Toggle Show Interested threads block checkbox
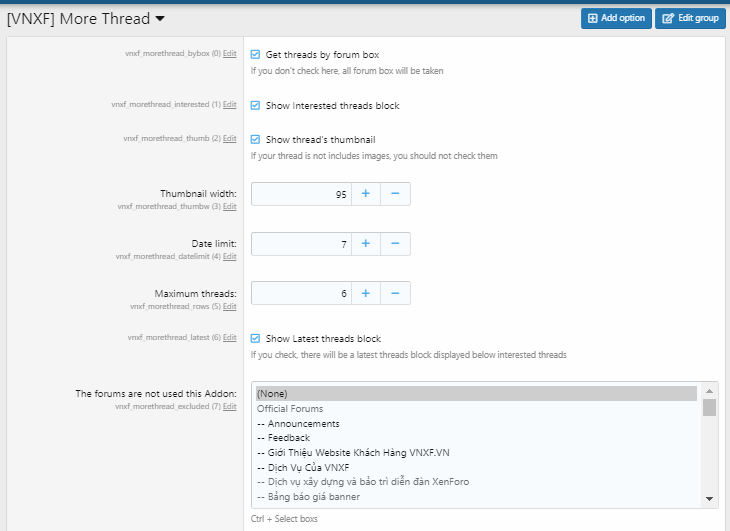 coord(256,105)
